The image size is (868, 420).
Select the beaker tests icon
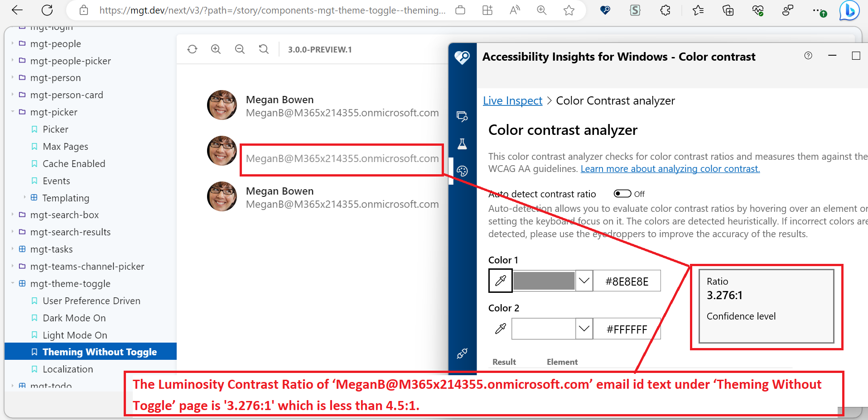462,144
